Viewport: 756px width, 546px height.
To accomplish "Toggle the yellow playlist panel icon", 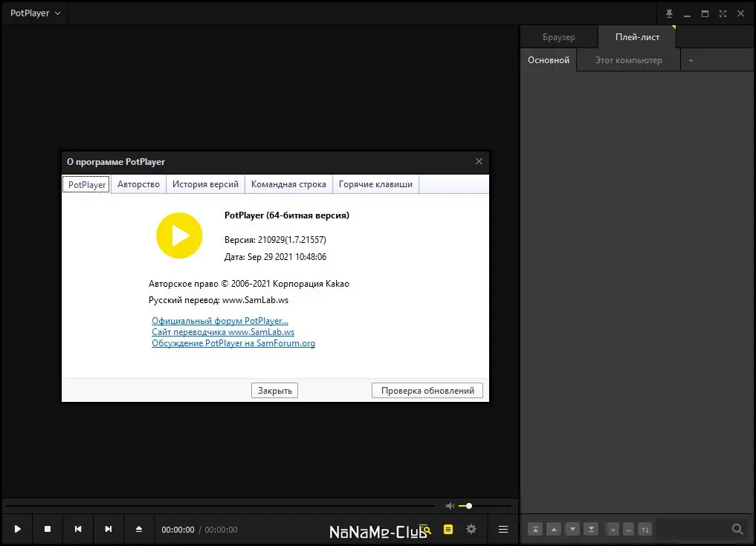I will click(448, 529).
